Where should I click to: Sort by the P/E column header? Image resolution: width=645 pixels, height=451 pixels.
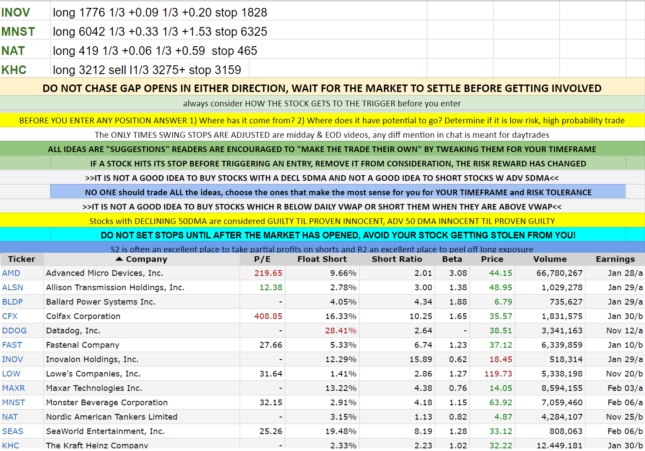point(262,259)
